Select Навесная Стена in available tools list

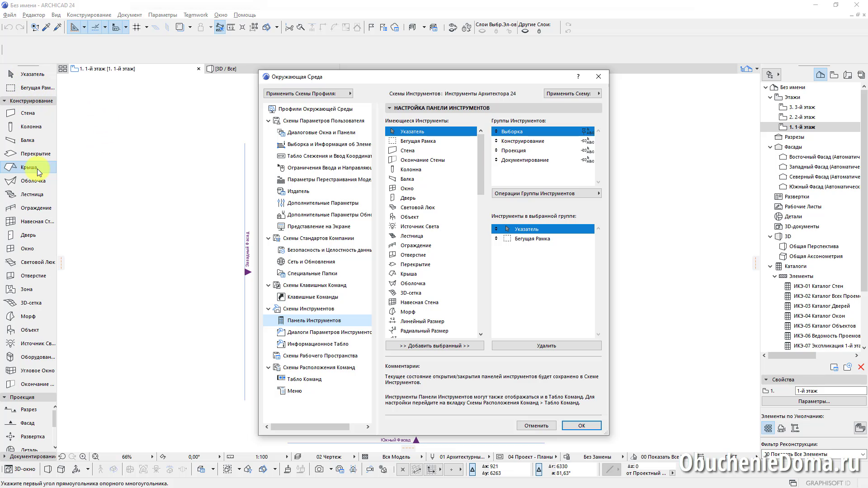point(419,302)
